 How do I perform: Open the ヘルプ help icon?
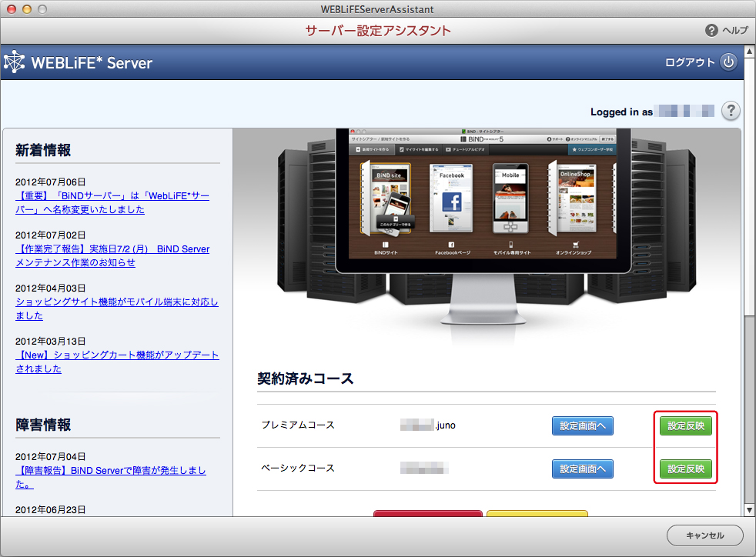click(711, 30)
